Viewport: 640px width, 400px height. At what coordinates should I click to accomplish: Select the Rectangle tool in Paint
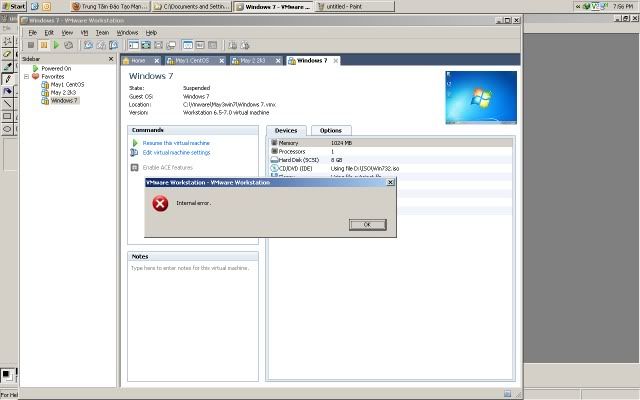7,116
